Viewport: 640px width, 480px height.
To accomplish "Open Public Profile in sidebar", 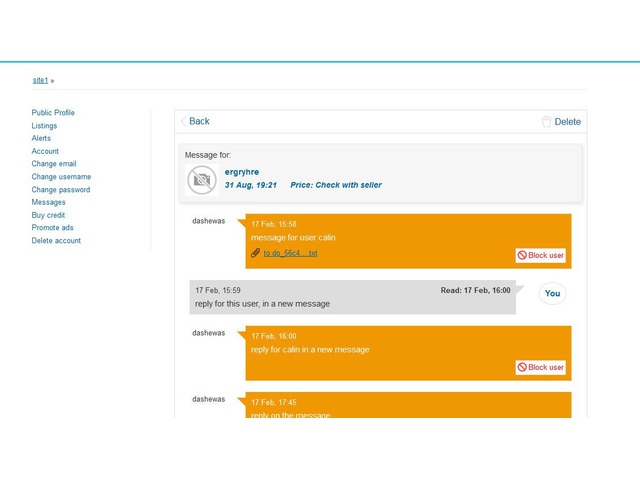I will tap(53, 113).
